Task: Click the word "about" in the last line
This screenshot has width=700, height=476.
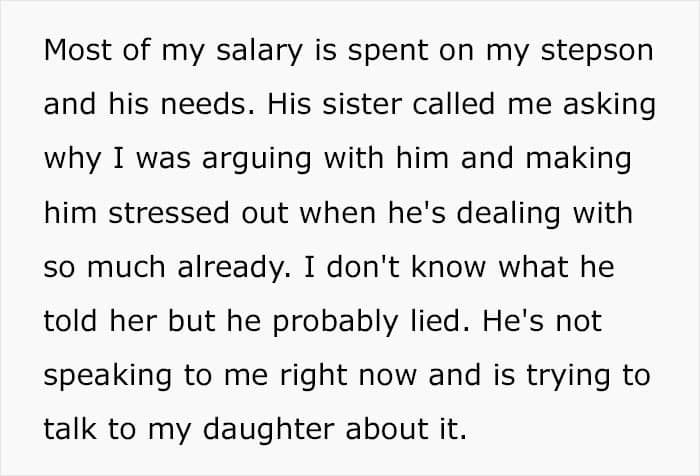Action: [385, 430]
